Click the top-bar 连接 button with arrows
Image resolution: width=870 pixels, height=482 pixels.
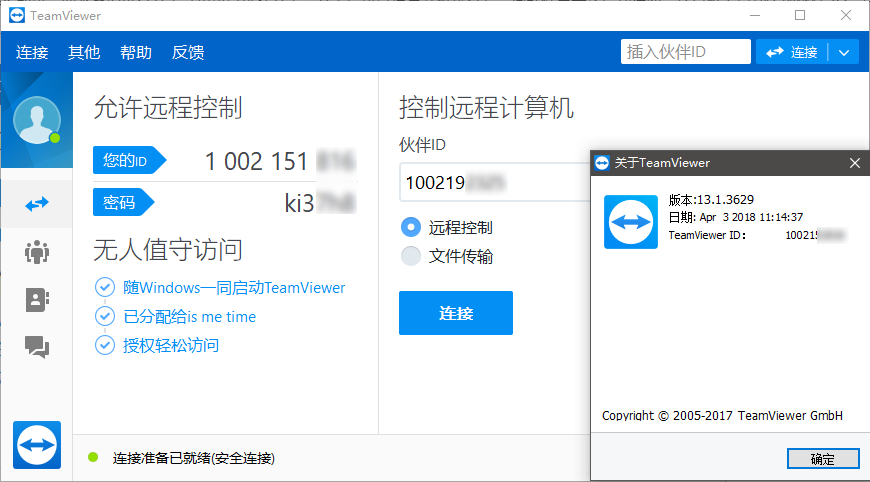[x=792, y=52]
